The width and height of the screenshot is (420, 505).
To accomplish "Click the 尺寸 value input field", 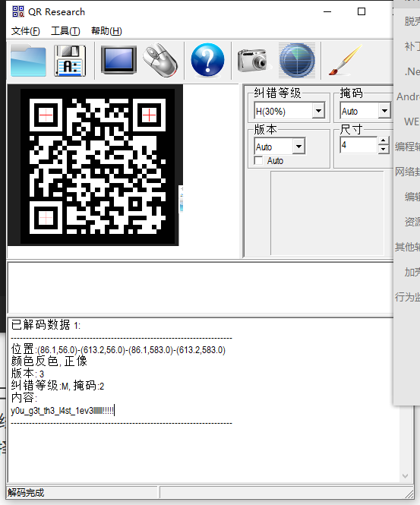I will click(x=358, y=145).
